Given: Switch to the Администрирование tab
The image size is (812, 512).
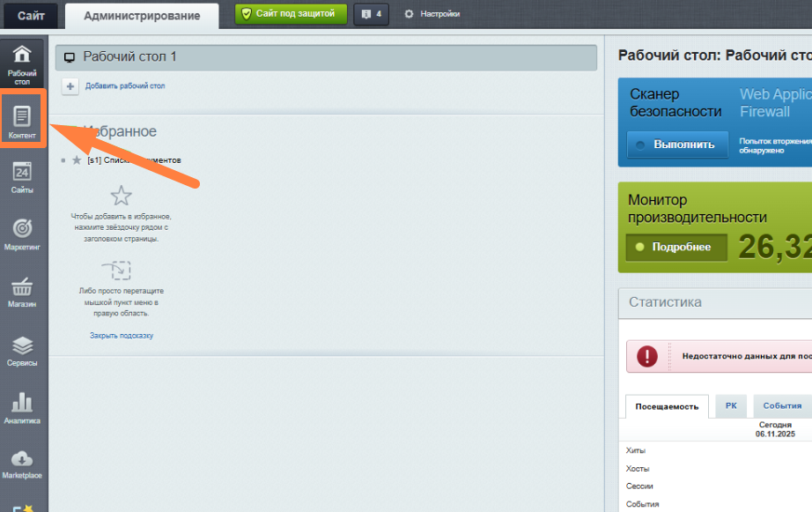Looking at the screenshot, I should coord(142,15).
